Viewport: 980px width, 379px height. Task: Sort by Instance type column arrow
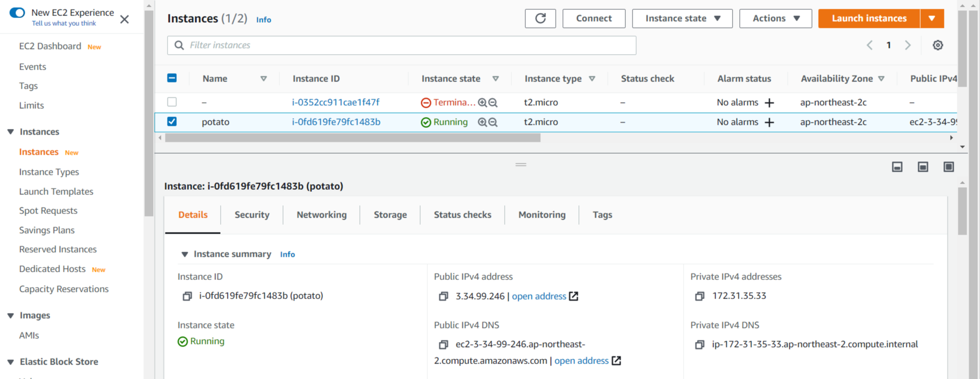[x=592, y=79]
